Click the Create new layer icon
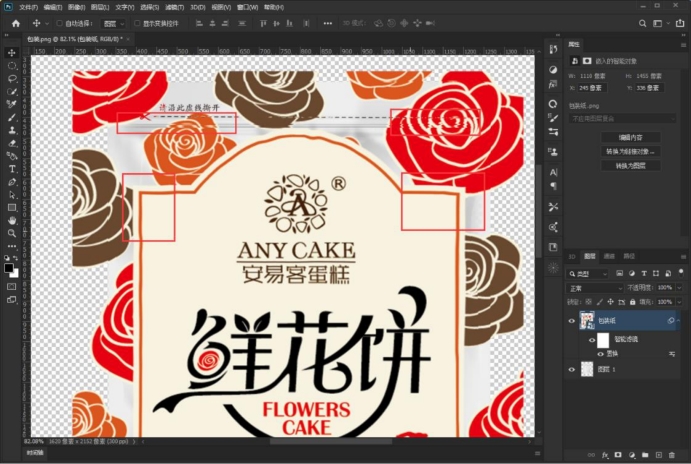The image size is (691, 464). (x=659, y=455)
